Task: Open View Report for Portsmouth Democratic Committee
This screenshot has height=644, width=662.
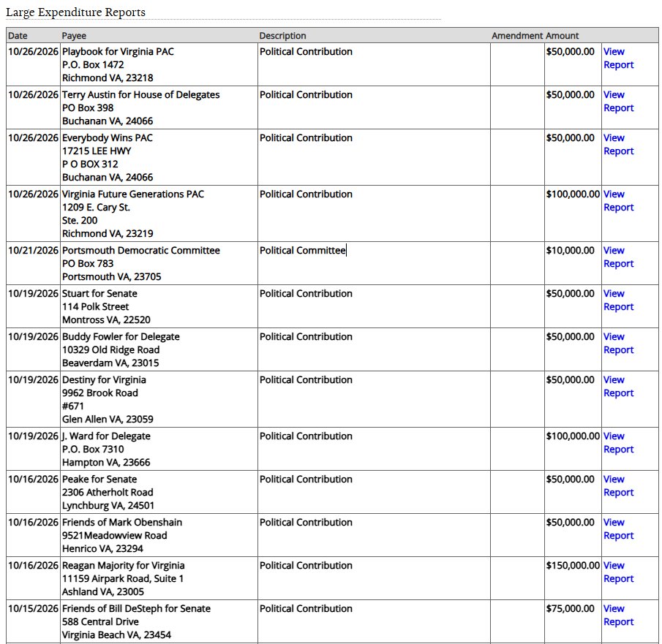Action: pyautogui.click(x=619, y=257)
